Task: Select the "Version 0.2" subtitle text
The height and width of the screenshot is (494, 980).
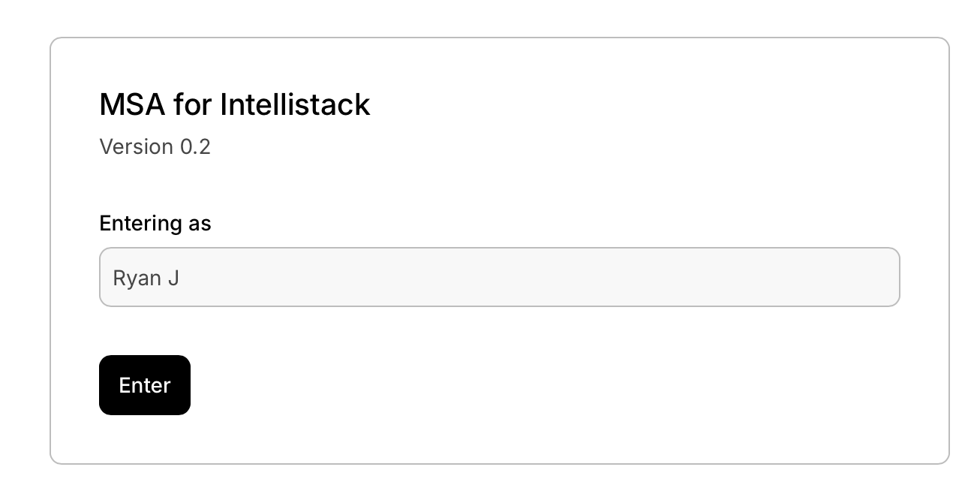Action: pyautogui.click(x=155, y=146)
